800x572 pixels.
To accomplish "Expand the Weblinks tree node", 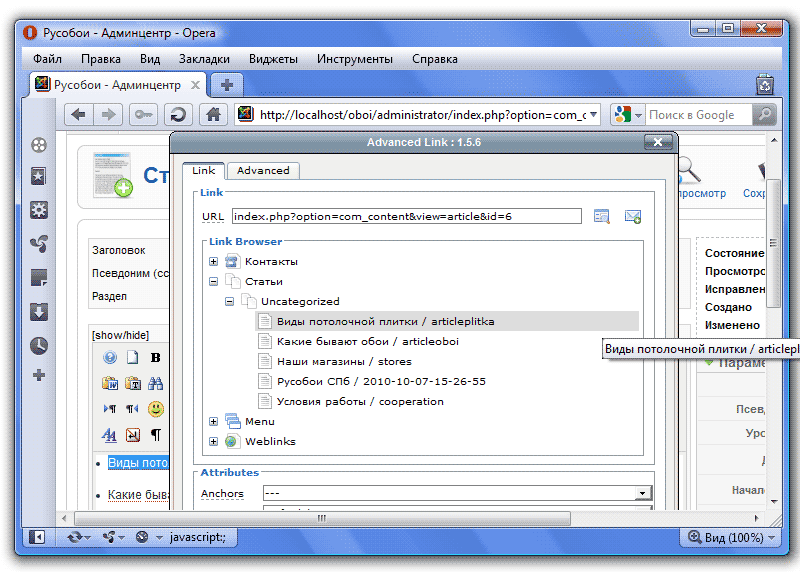I will [213, 442].
